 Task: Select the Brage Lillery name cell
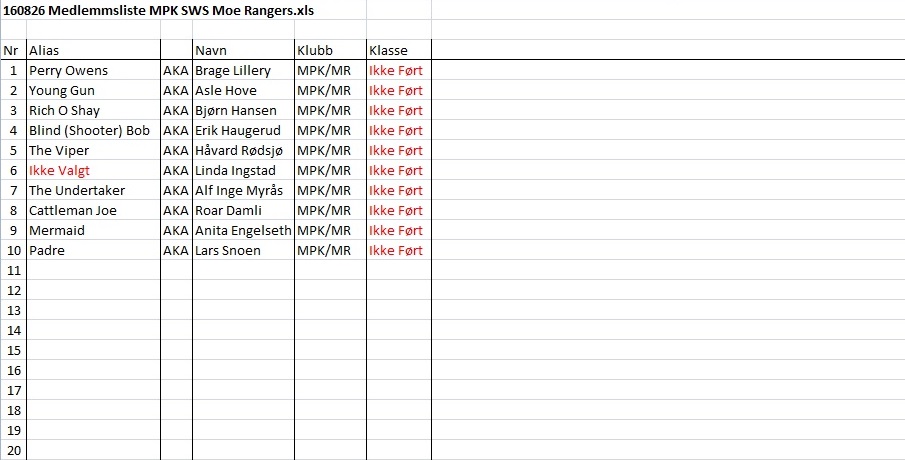[244, 70]
